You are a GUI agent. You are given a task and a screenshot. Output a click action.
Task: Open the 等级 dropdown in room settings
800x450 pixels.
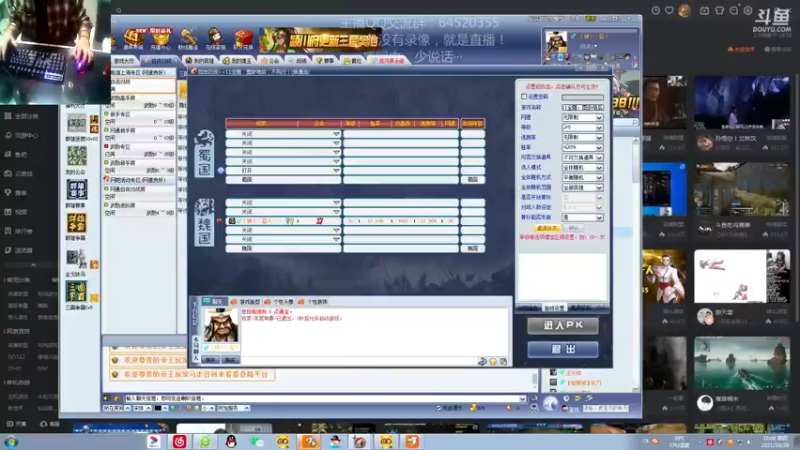(x=582, y=128)
